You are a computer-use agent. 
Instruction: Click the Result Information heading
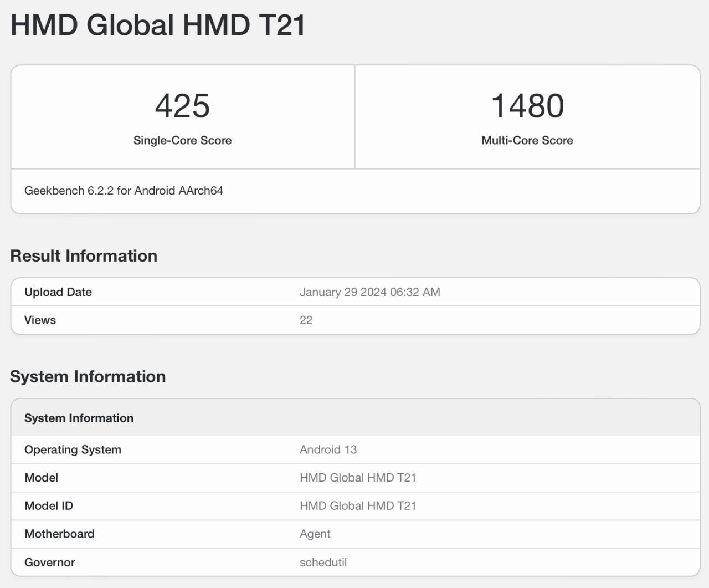click(84, 256)
